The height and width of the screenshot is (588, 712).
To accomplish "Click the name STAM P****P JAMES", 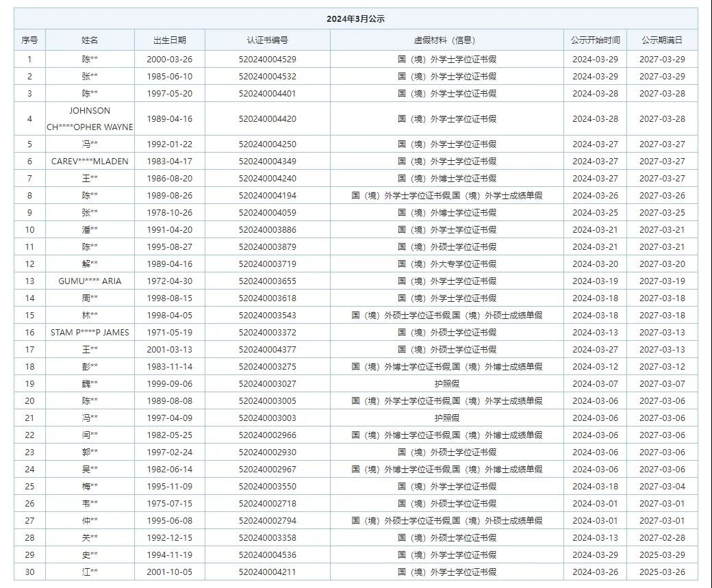I will (90, 333).
